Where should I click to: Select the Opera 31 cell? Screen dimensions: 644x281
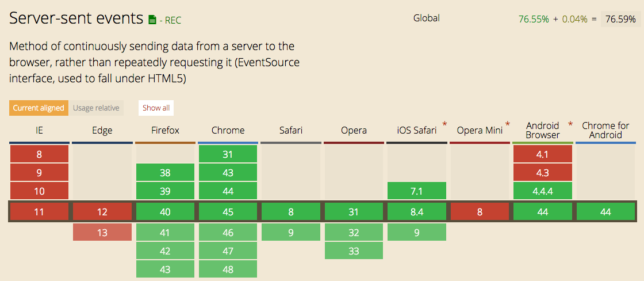pos(354,212)
